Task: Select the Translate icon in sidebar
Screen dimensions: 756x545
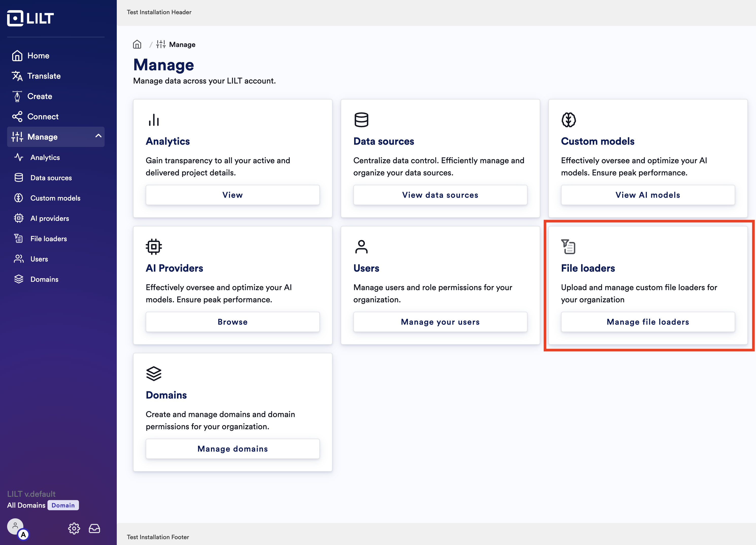Action: coord(17,76)
